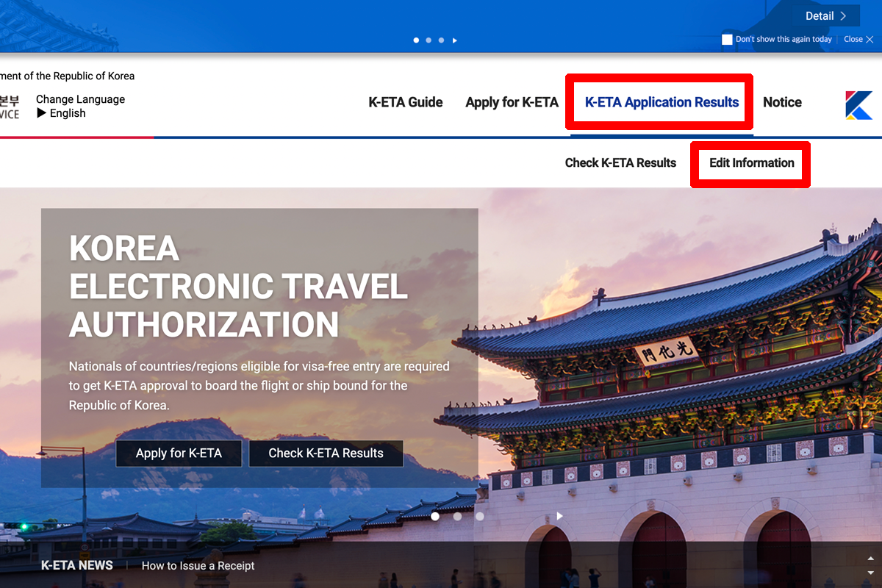This screenshot has width=882, height=588.
Task: Play the hero image slideshow
Action: click(559, 516)
